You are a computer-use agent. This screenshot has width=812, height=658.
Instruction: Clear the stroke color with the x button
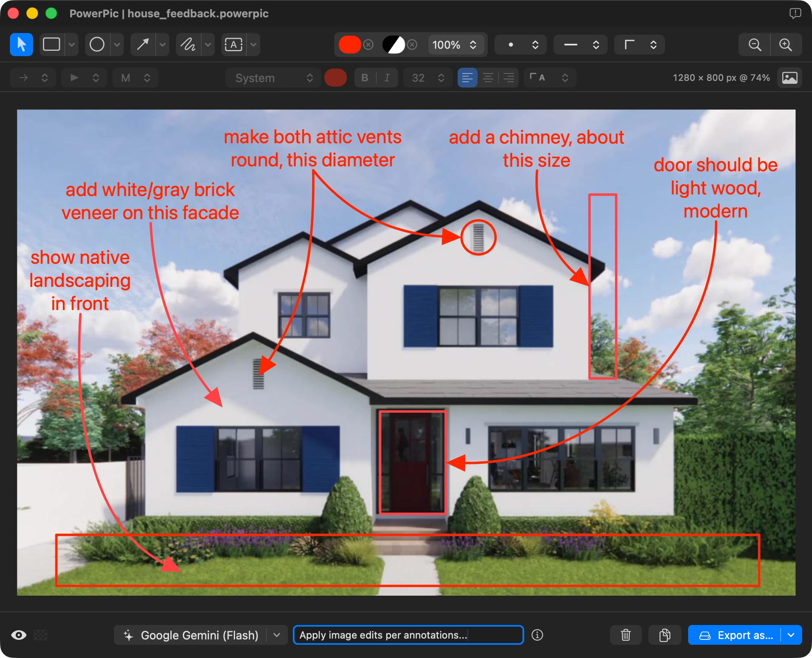click(368, 45)
